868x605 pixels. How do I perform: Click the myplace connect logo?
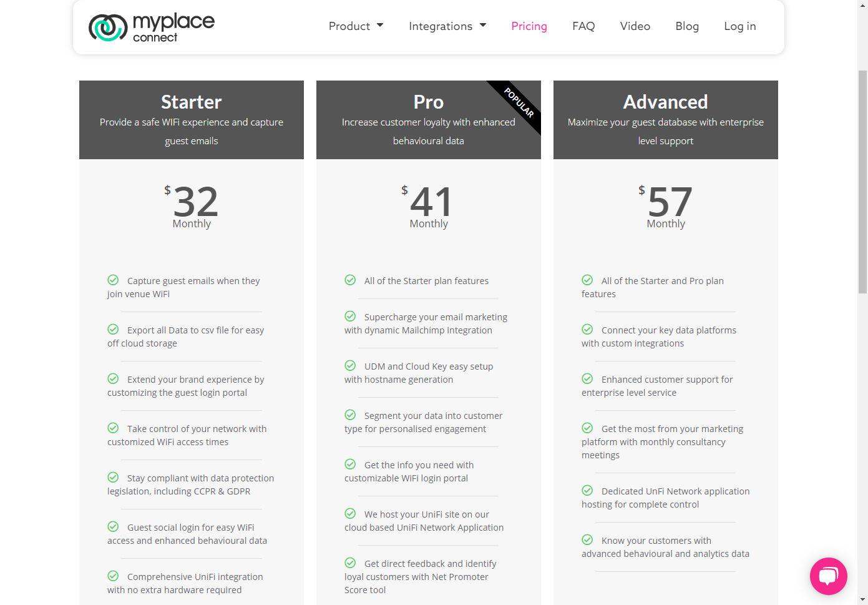point(152,27)
